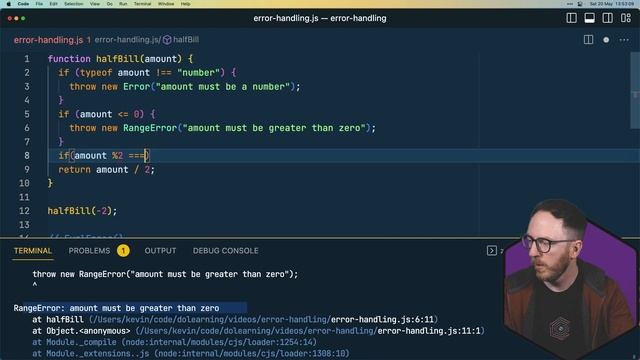The height and width of the screenshot is (360, 640).
Task: Open the Window menu
Action: (x=166, y=4)
